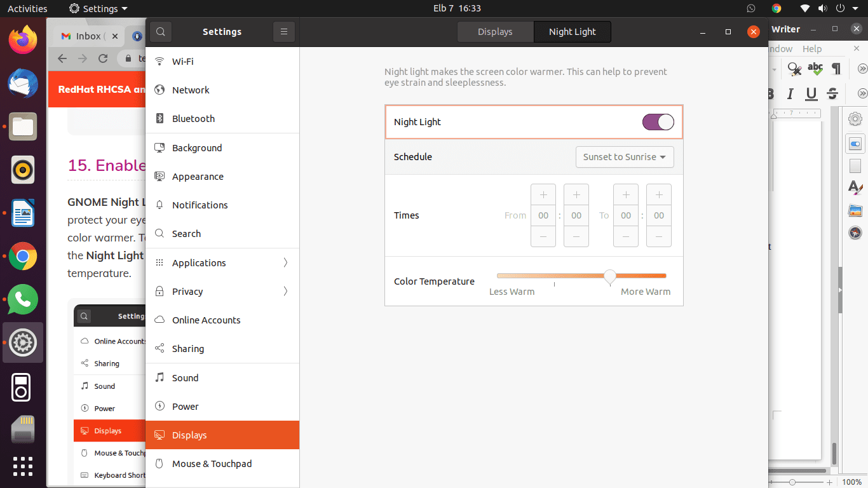Viewport: 868px width, 488px height.
Task: Open Bluetooth settings in sidebar
Action: point(222,119)
